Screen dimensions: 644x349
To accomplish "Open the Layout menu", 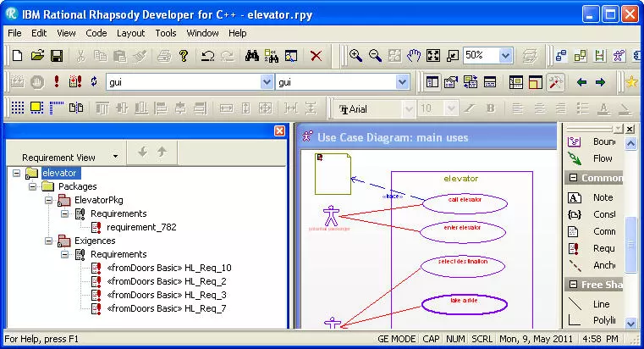I will pos(130,33).
